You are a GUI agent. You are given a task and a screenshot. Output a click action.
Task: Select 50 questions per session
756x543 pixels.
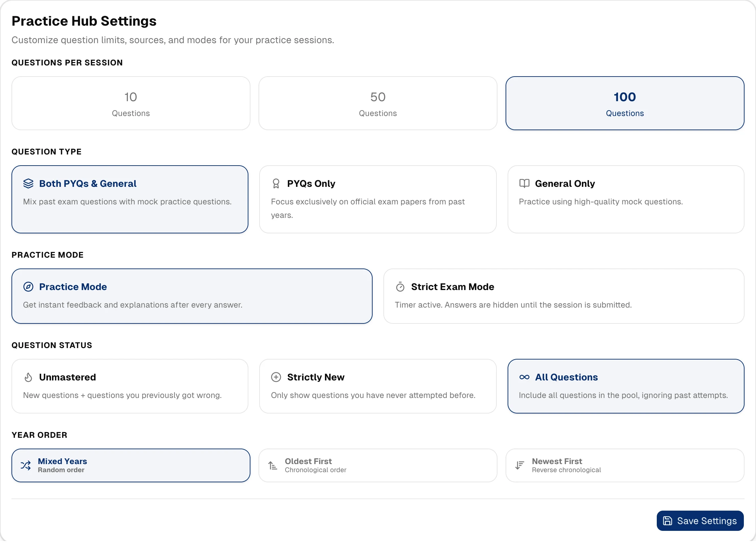point(378,103)
